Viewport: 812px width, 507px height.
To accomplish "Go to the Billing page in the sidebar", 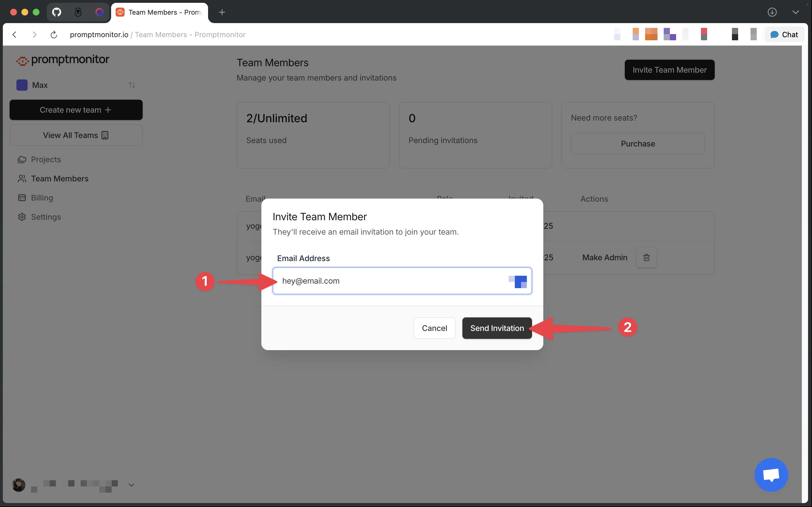I will click(x=42, y=198).
